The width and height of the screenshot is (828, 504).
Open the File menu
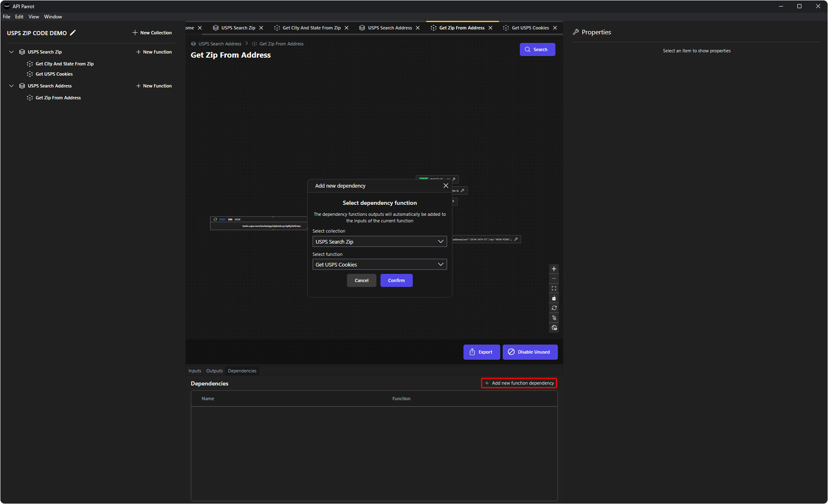click(x=7, y=17)
